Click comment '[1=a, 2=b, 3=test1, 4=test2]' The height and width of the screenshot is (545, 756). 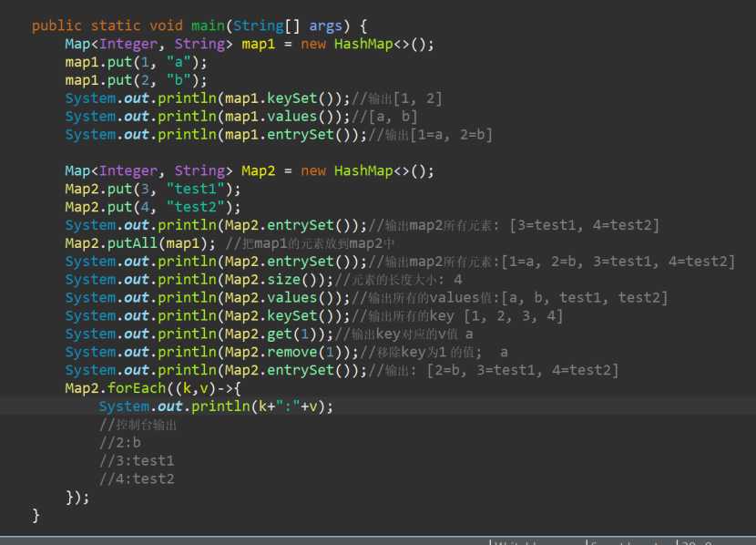tap(618, 262)
